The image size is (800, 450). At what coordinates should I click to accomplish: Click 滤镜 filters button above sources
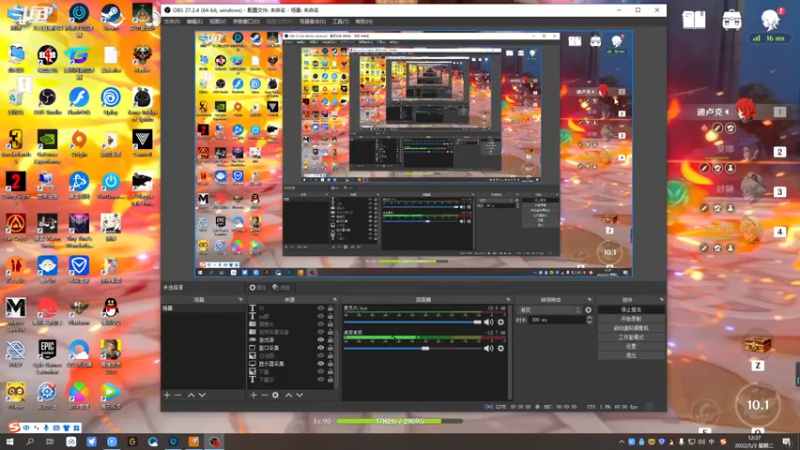point(281,288)
